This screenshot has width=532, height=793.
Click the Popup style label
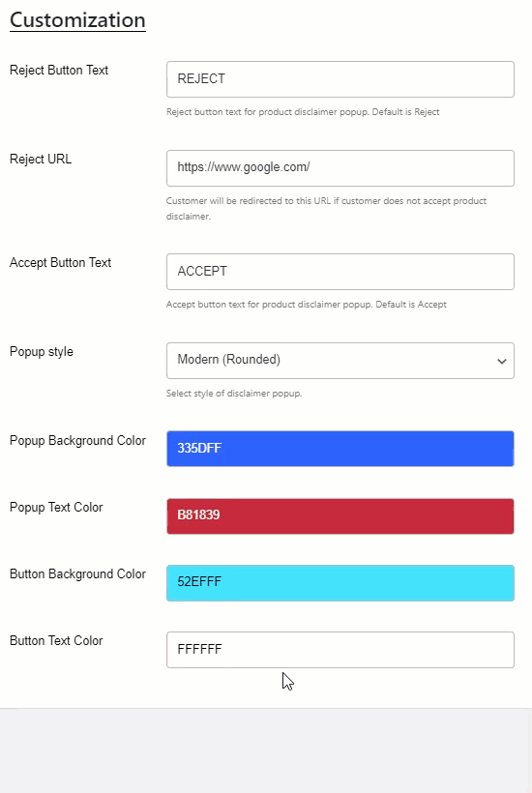(x=42, y=352)
